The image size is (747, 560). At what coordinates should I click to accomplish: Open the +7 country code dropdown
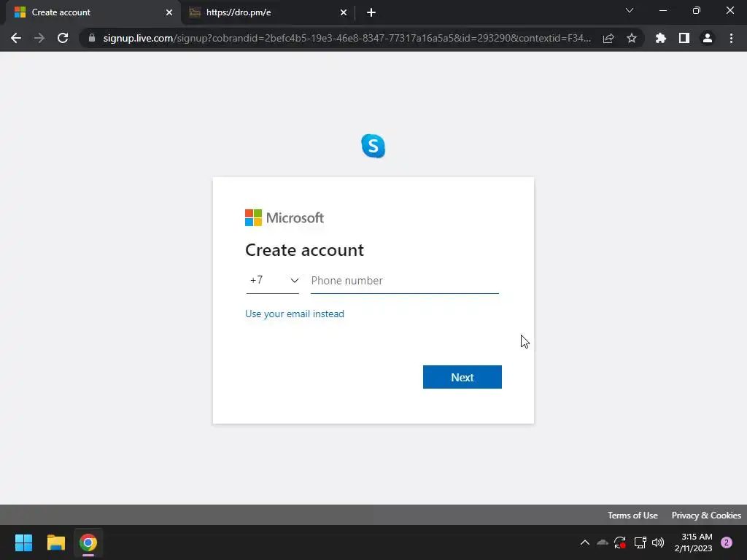pyautogui.click(x=273, y=281)
